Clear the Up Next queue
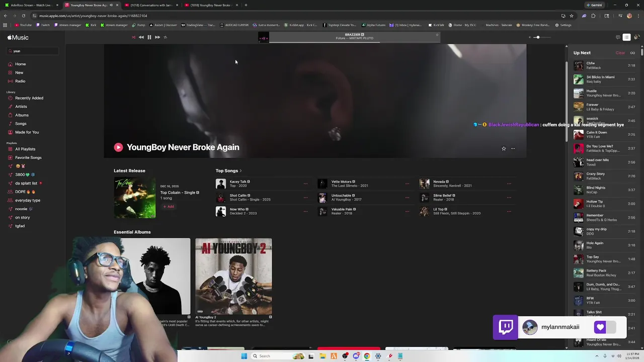Image resolution: width=644 pixels, height=362 pixels. (620, 53)
